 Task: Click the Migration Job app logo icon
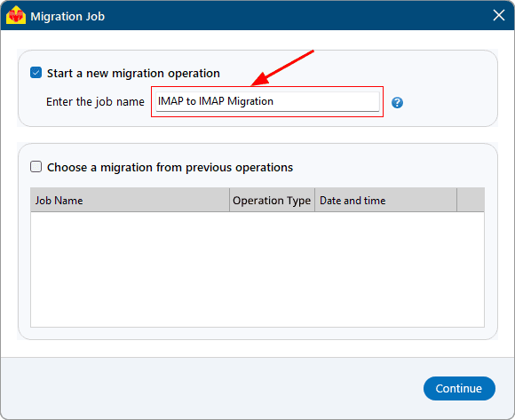pos(16,15)
